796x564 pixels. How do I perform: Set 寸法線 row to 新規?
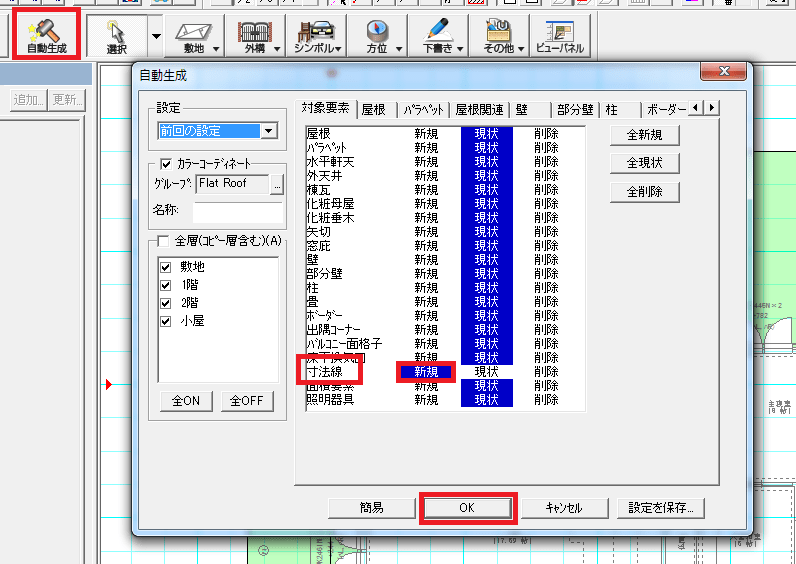[x=426, y=372]
